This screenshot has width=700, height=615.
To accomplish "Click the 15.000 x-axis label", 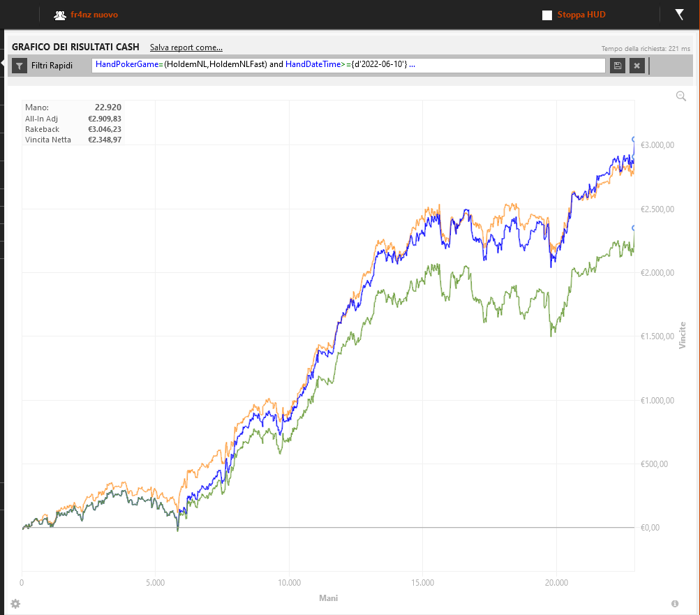I will coord(423,583).
